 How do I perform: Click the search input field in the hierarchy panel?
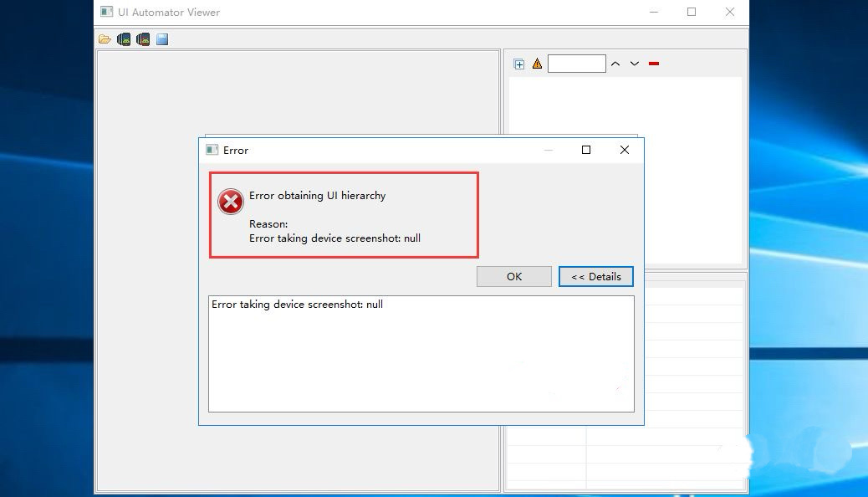click(577, 64)
